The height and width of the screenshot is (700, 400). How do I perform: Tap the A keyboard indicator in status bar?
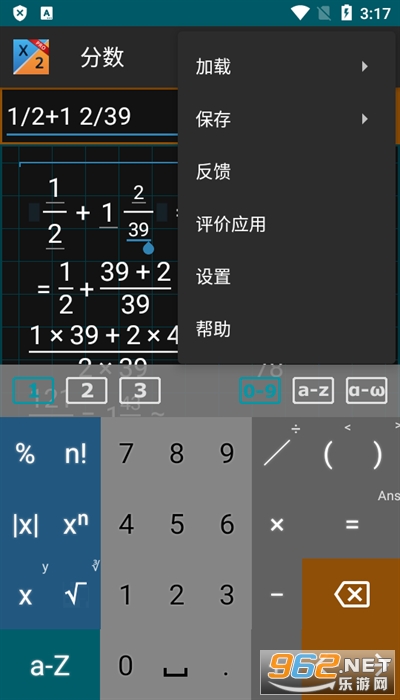(46, 13)
